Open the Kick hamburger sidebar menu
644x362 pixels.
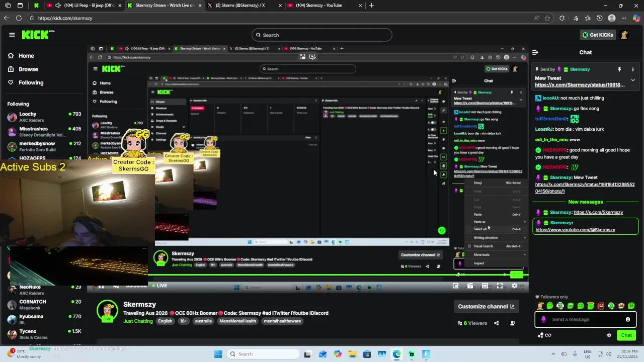click(12, 35)
